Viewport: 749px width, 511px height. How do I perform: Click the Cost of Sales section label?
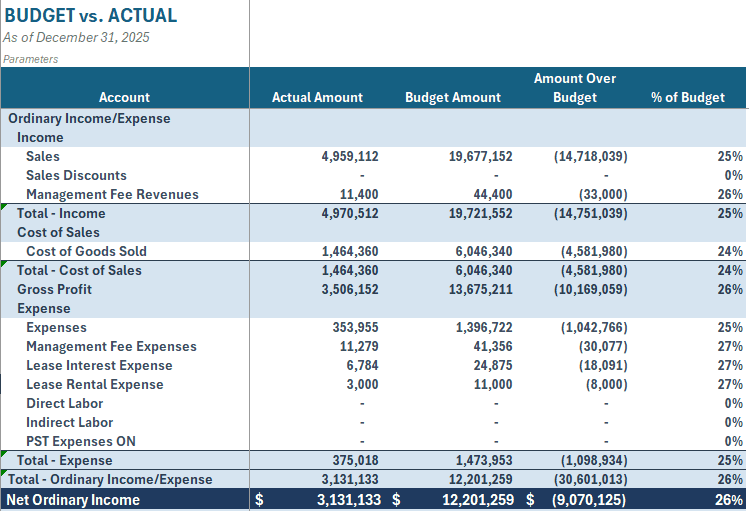[58, 233]
